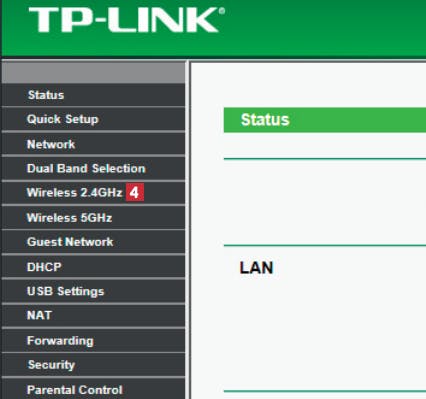Open Wireless 2.4GHz settings
426x399 pixels.
(93, 193)
